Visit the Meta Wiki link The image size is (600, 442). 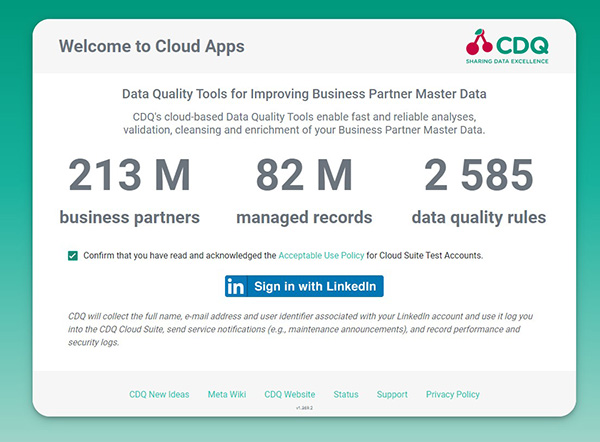coord(227,395)
